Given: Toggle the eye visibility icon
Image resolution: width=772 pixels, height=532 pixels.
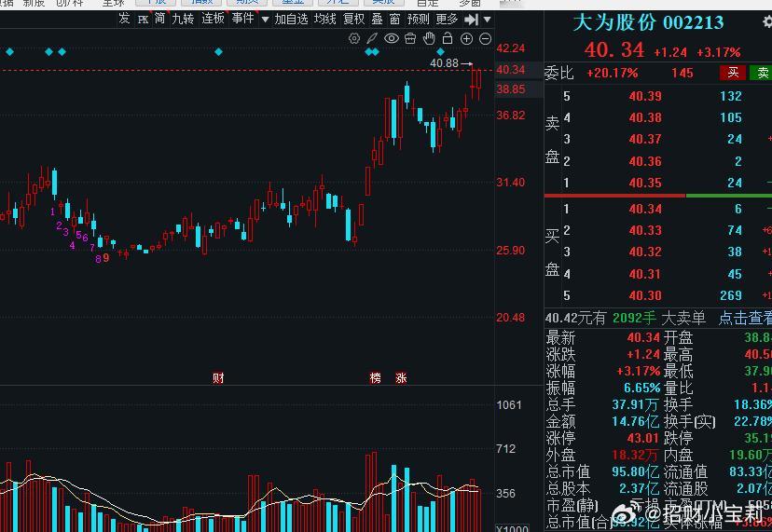Looking at the screenshot, I should click(x=392, y=38).
